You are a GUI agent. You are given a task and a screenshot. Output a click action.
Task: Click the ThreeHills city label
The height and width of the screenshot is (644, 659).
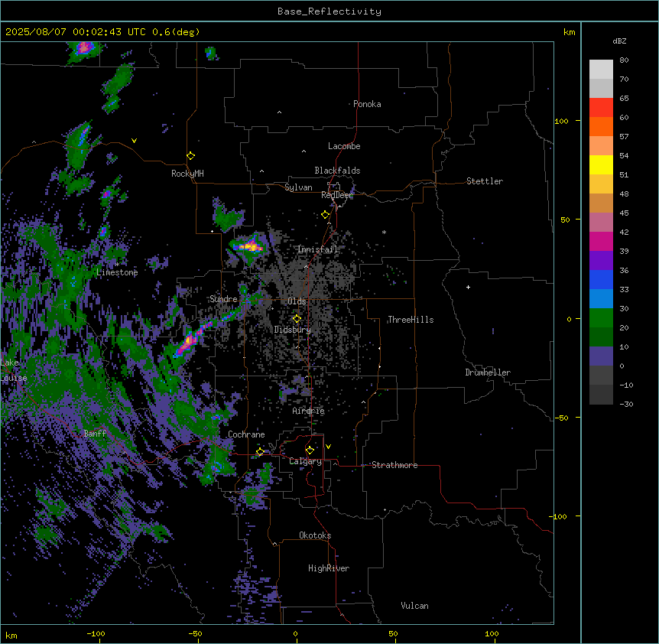tap(411, 320)
